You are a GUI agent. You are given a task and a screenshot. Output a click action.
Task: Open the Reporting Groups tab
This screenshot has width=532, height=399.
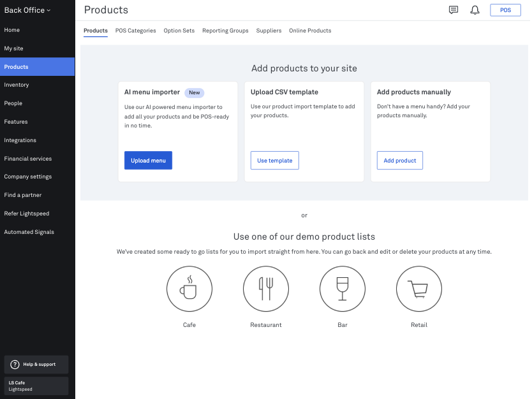pos(225,31)
